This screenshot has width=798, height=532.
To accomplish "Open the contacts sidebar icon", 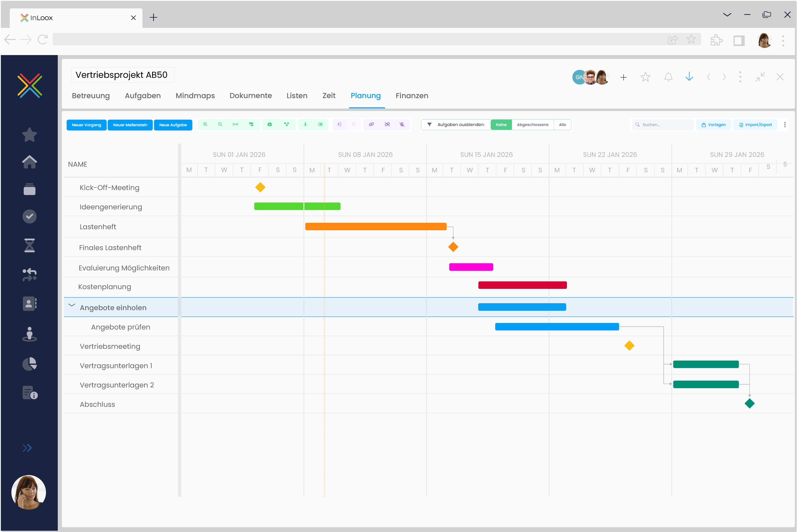I will click(x=30, y=304).
